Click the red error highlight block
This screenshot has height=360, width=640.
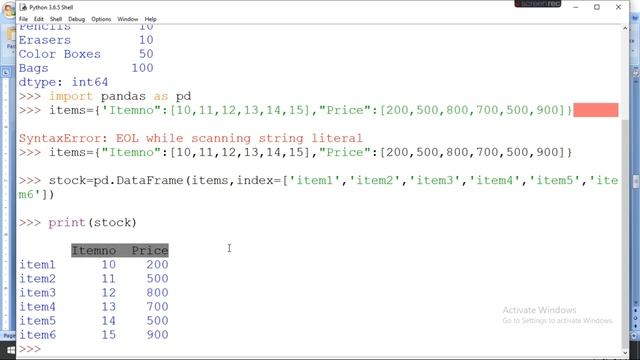(x=596, y=110)
